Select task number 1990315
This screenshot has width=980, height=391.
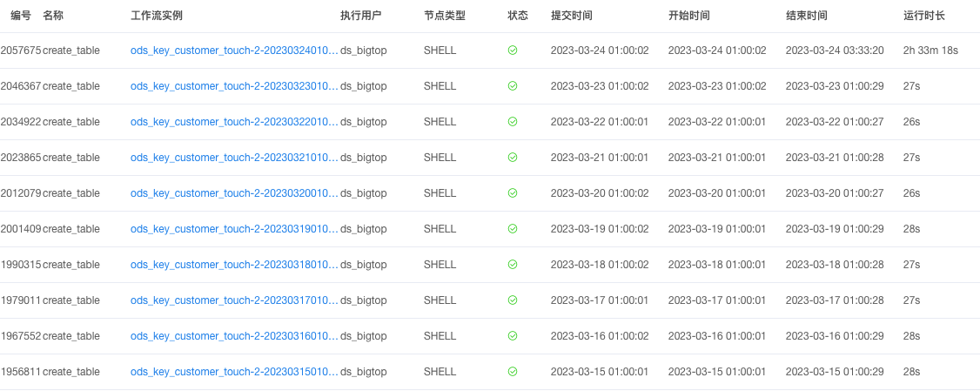coord(21,265)
